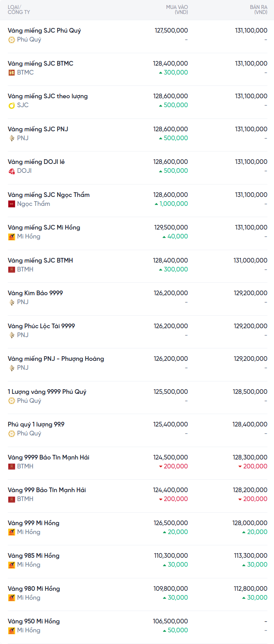
Task: Open Vàng 9999 Bảo Tín Mạnh Hải entry
Action: coord(49,457)
